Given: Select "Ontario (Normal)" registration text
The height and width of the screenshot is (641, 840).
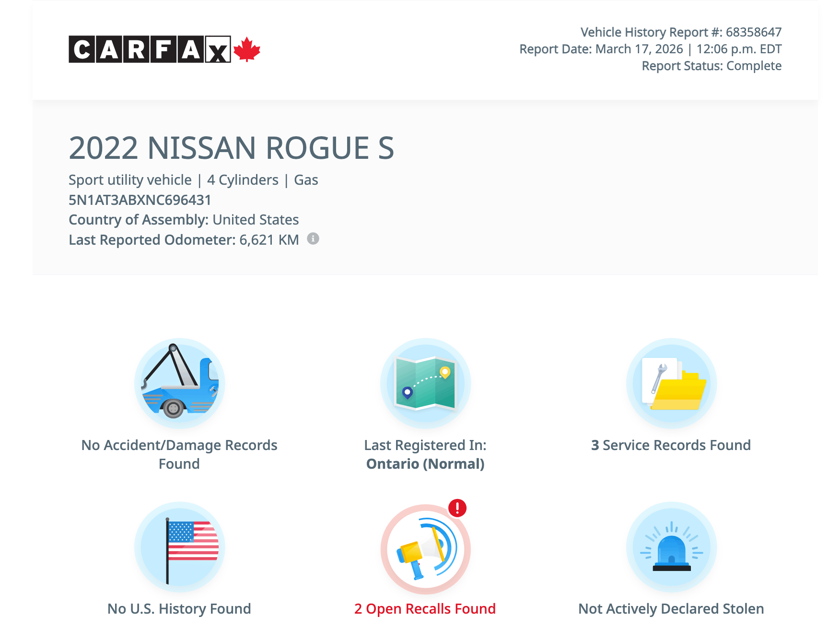Looking at the screenshot, I should point(425,463).
